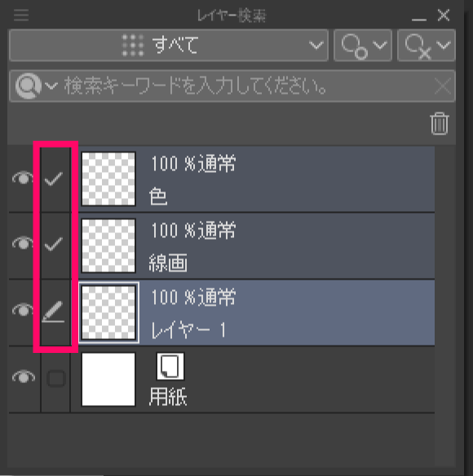
Task: Click the レイヤー 1 layer thumbnail
Action: (x=108, y=312)
